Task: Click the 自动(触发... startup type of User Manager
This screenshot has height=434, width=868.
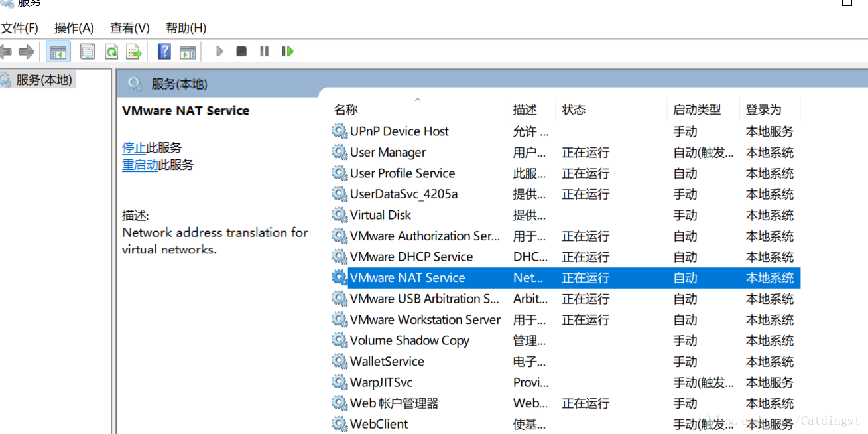Action: coord(704,153)
